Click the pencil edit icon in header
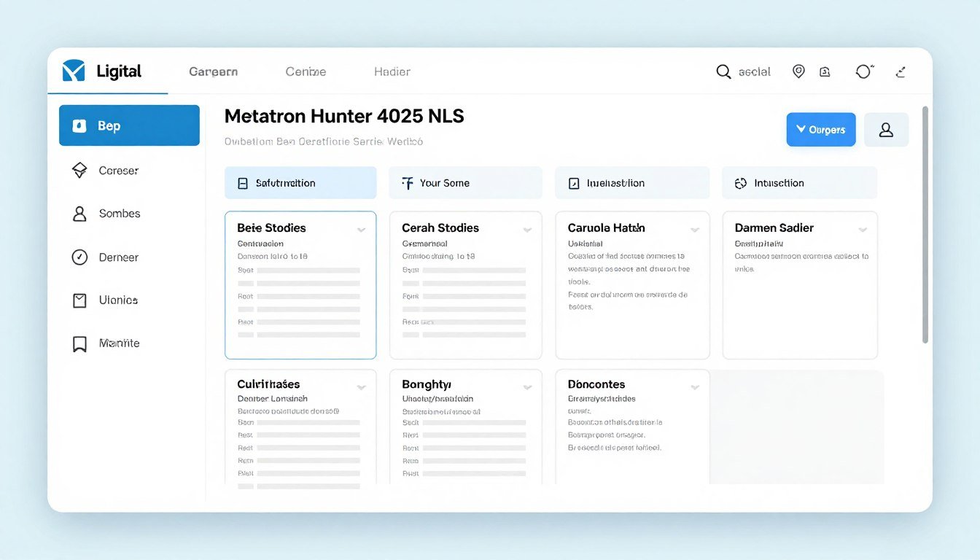 pyautogui.click(x=901, y=71)
